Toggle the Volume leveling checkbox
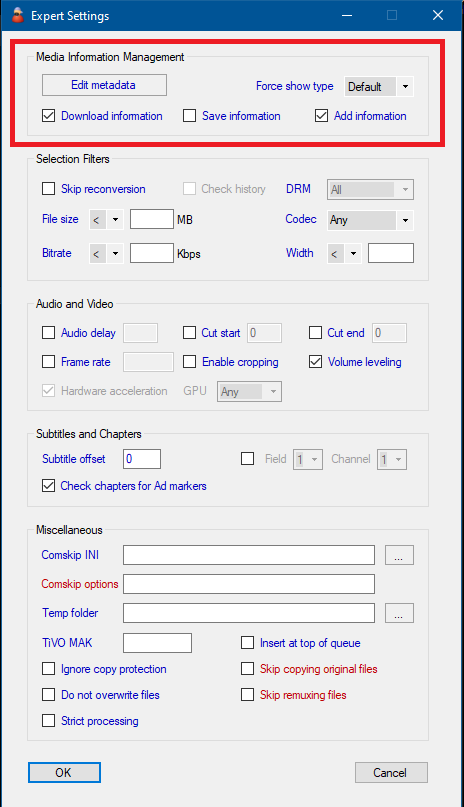Viewport: 464px width, 807px height. coord(315,362)
